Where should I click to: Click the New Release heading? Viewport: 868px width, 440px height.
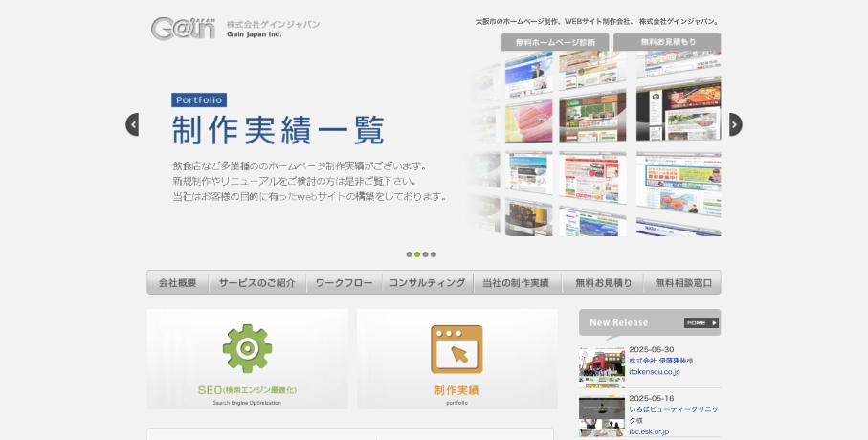click(618, 322)
